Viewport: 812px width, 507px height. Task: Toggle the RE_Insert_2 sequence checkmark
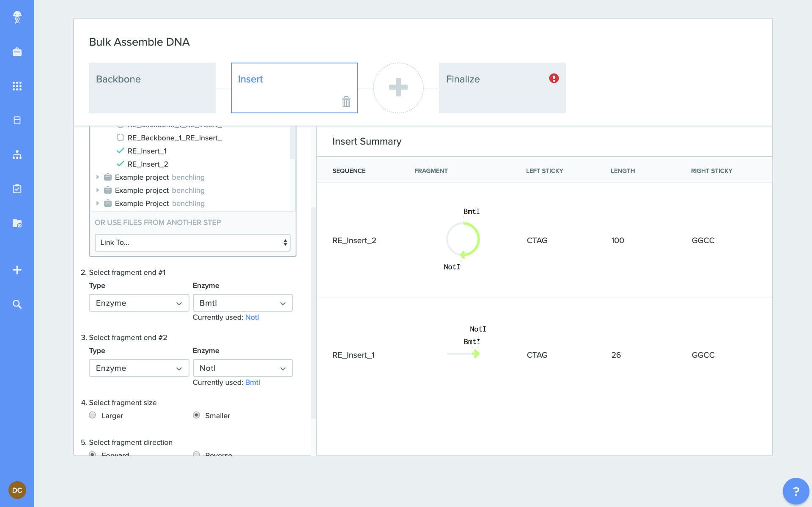pyautogui.click(x=121, y=164)
